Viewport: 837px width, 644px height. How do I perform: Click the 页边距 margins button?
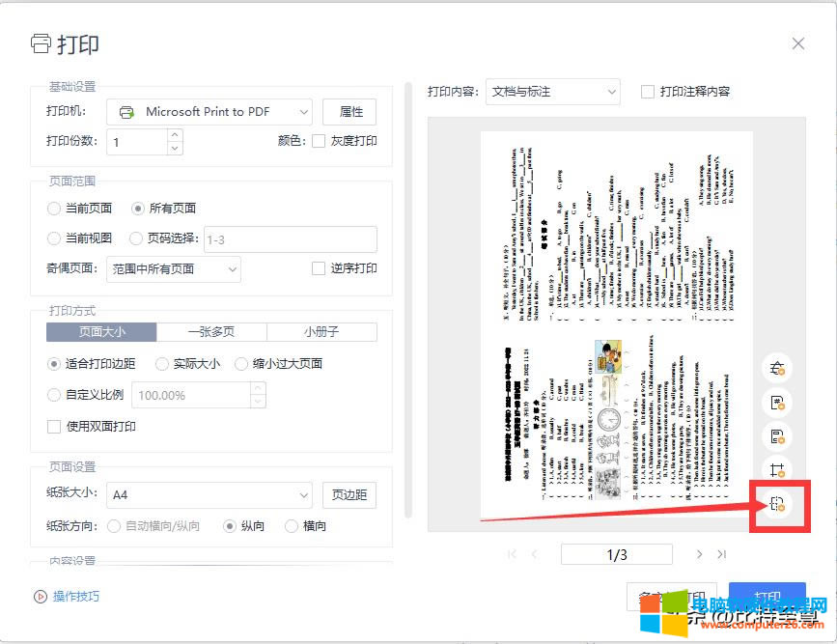[x=349, y=495]
